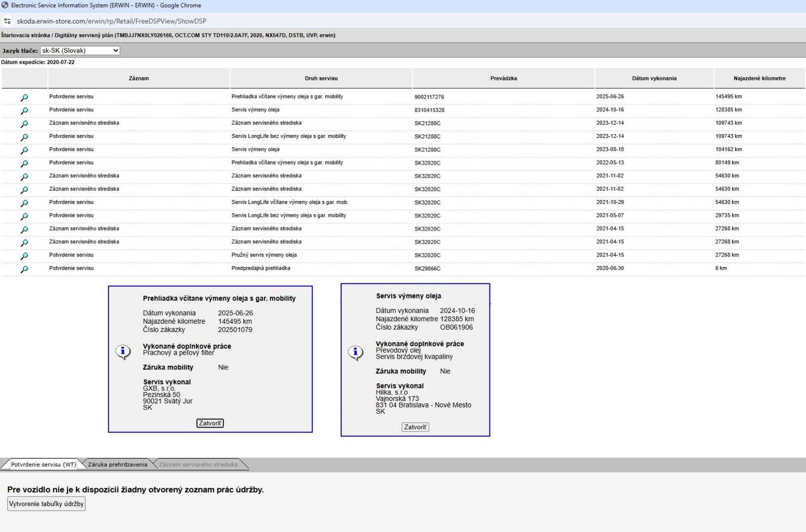Click magnifier for the first 2021-11-02 record
The height and width of the screenshot is (532, 806).
[24, 177]
